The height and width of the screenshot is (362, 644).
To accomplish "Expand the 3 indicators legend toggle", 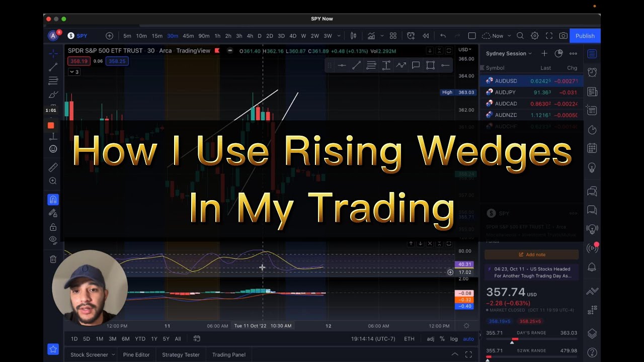I will [x=74, y=72].
